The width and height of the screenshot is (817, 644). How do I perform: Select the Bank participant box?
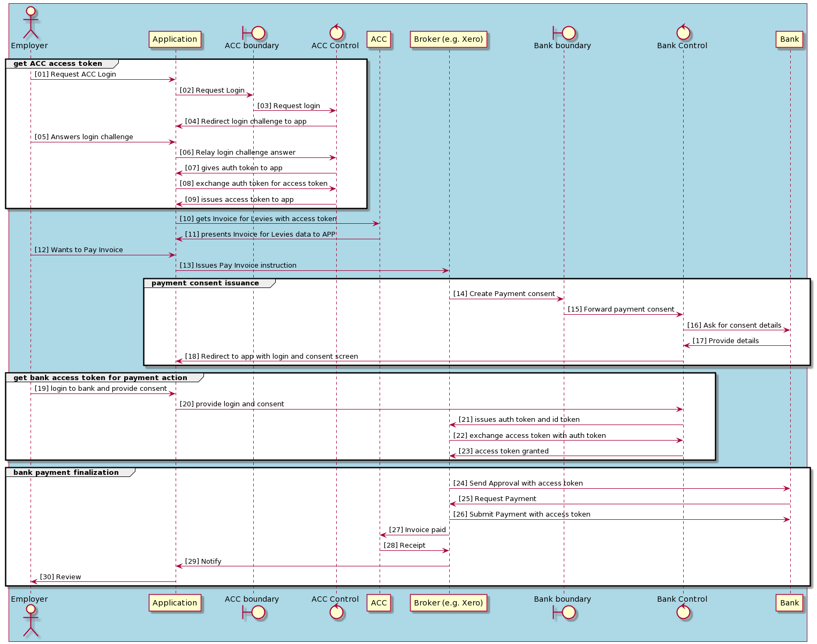(789, 39)
